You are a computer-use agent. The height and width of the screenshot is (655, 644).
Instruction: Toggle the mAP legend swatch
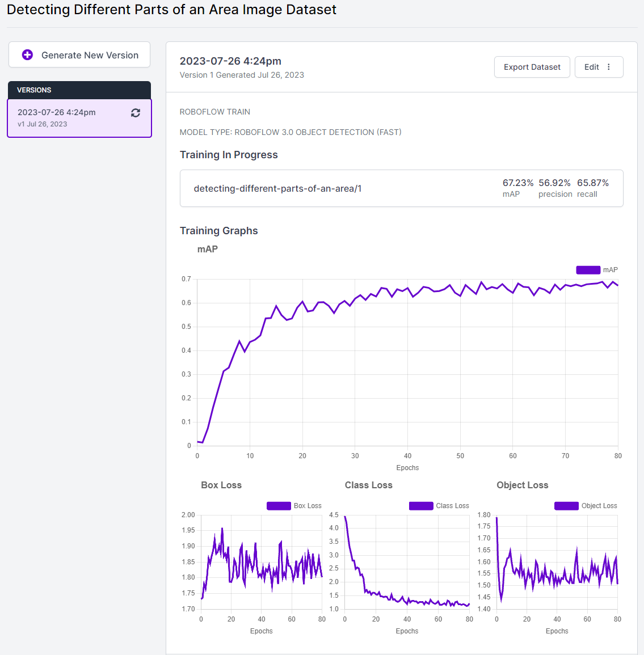click(588, 270)
